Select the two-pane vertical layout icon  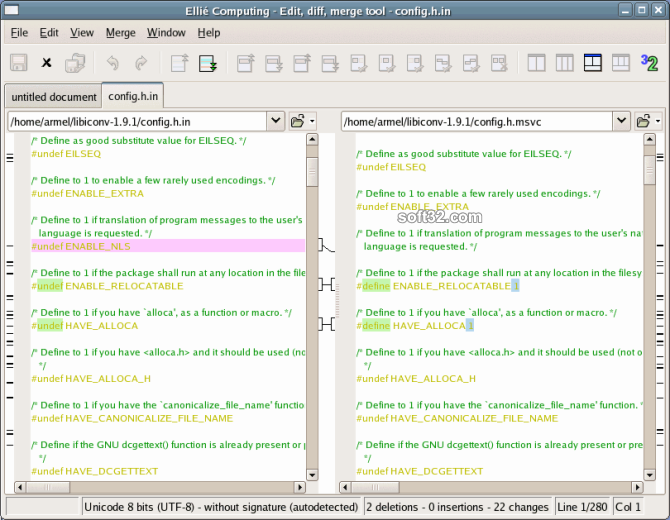pyautogui.click(x=536, y=63)
